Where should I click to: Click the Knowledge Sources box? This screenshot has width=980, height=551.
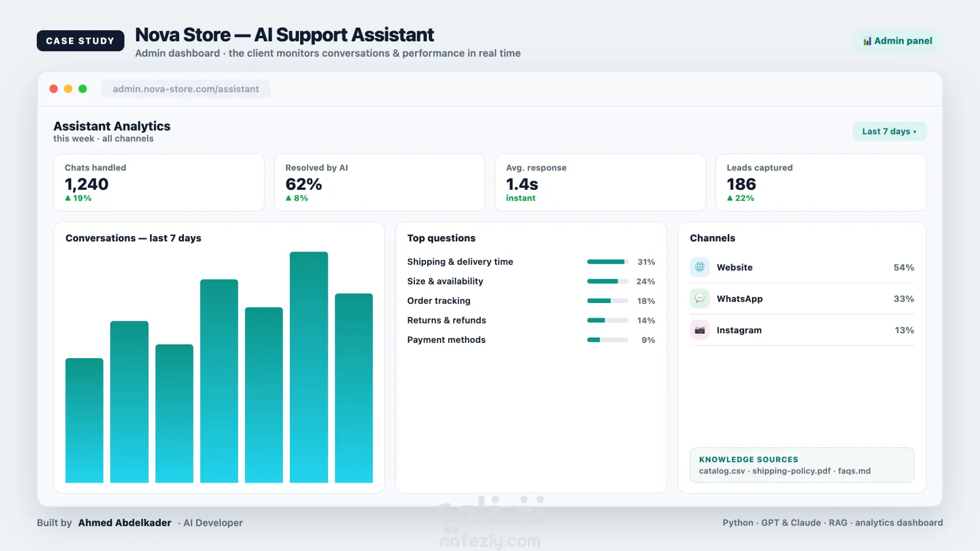[x=802, y=465]
